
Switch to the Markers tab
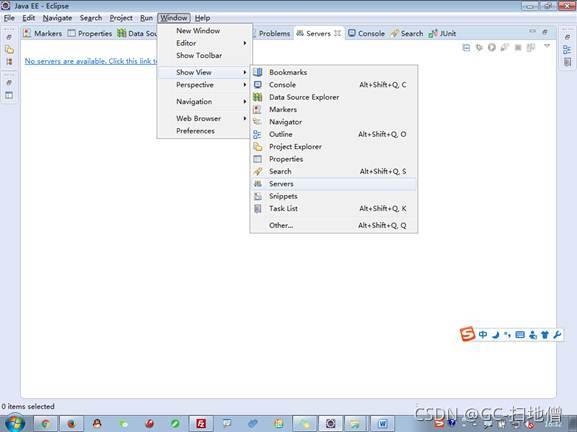point(43,33)
